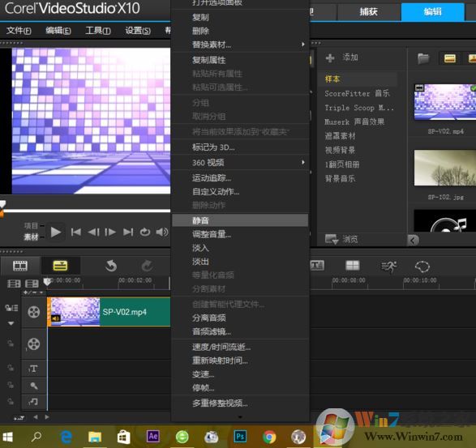Open the import media folder icon
Image resolution: width=476 pixels, height=448 pixels.
point(423,58)
